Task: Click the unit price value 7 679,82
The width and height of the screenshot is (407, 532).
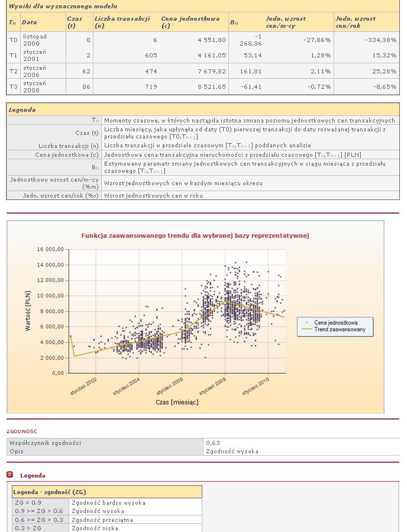Action: coord(212,71)
